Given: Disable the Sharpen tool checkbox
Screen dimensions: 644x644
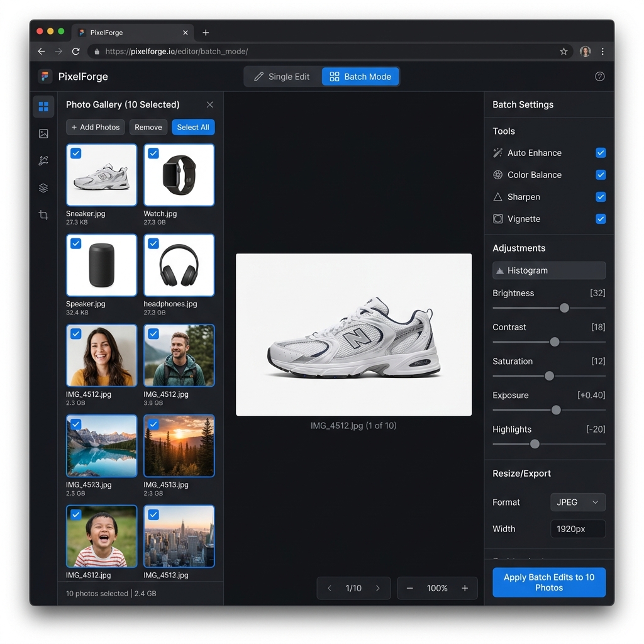Looking at the screenshot, I should (601, 197).
